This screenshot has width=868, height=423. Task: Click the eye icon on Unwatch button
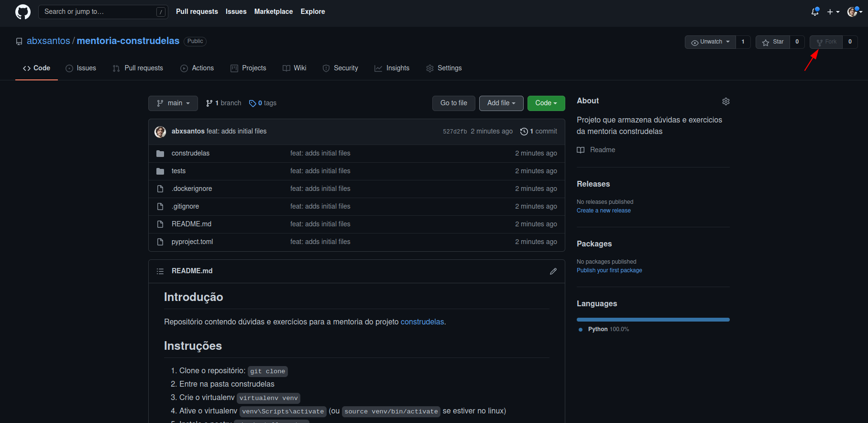[694, 43]
